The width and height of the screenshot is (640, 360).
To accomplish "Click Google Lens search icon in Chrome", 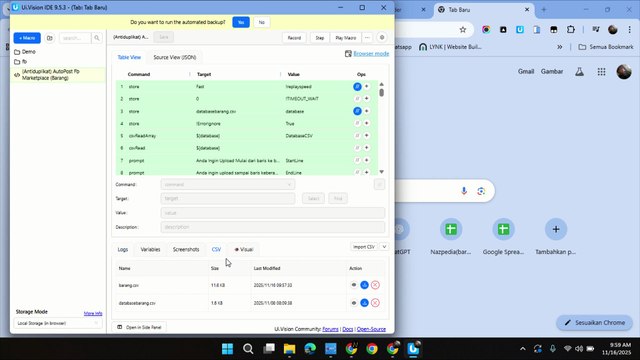I will 481,191.
